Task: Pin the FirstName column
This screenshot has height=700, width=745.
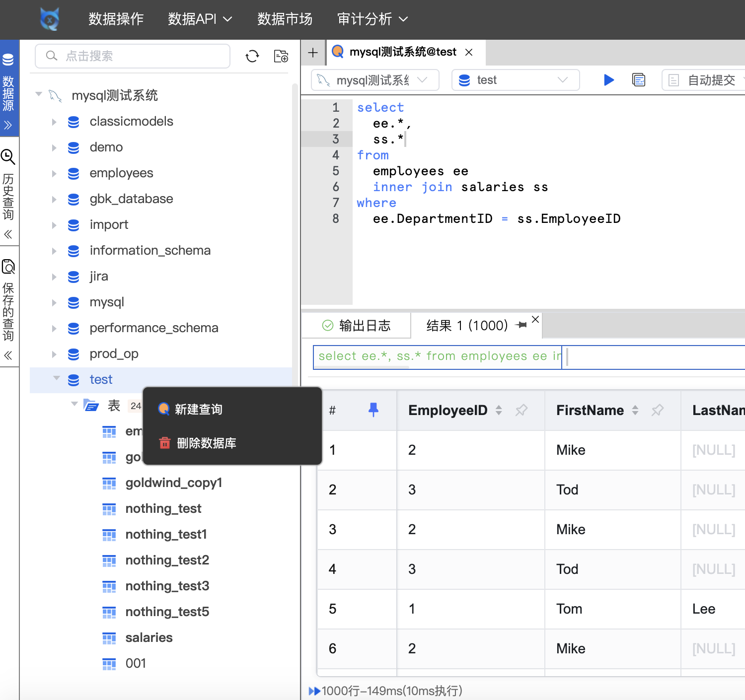Action: (x=657, y=410)
